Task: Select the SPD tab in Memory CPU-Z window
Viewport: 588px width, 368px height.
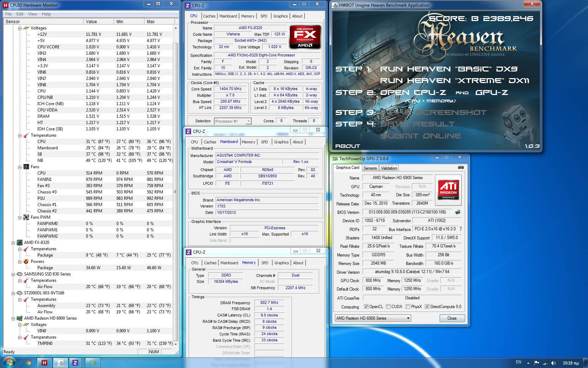Action: point(265,263)
